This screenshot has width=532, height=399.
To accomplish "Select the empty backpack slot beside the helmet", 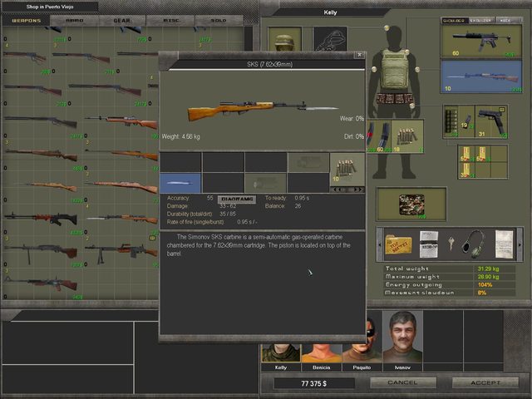I will [330, 39].
